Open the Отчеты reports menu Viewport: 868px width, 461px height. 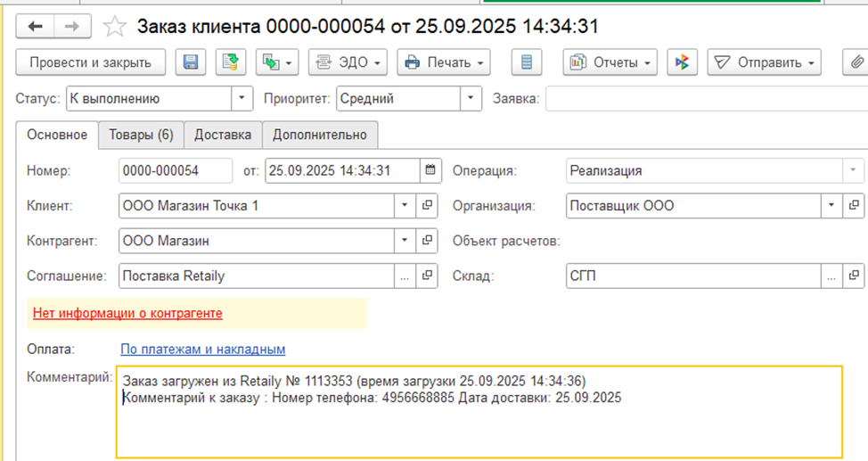coord(610,62)
